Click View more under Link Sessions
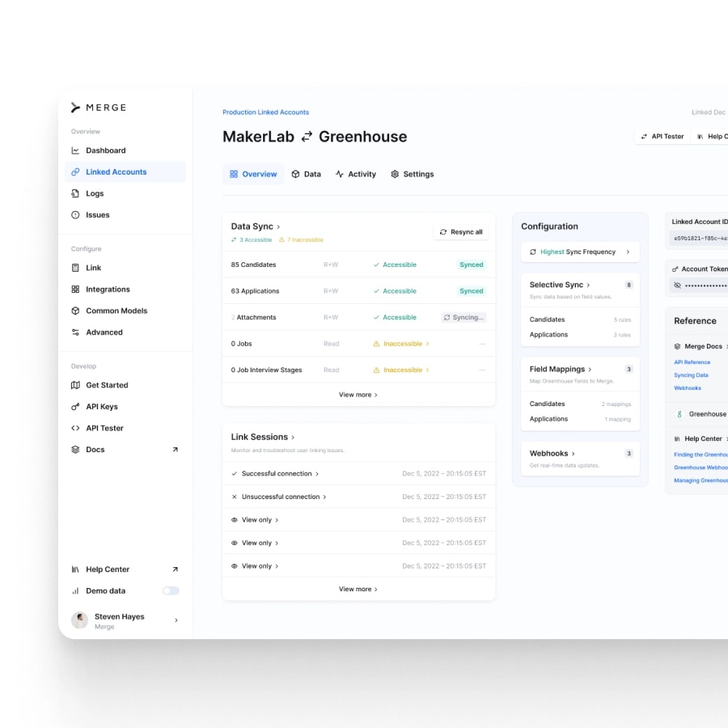The height and width of the screenshot is (728, 728). click(358, 590)
